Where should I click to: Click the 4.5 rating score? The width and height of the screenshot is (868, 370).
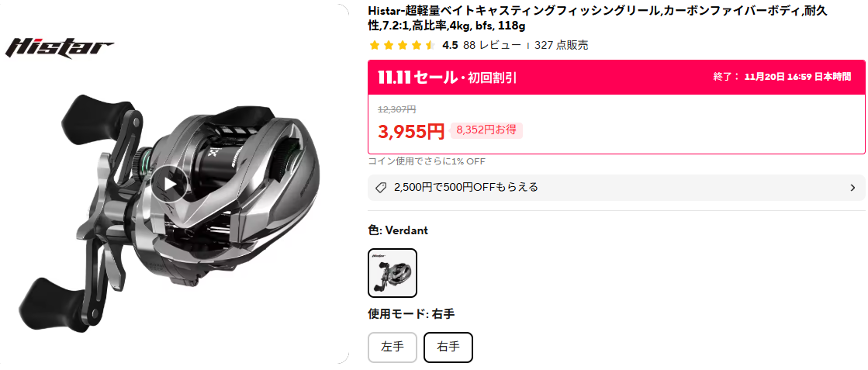coord(450,46)
